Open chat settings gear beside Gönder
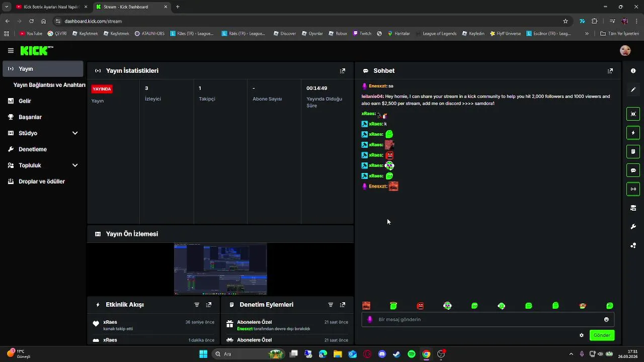The height and width of the screenshot is (362, 644). click(x=582, y=335)
